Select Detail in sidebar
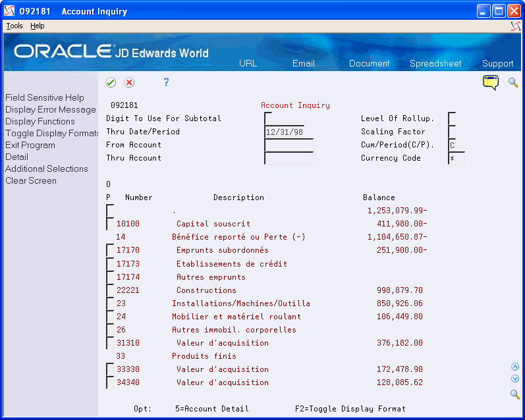This screenshot has height=420, width=525. (16, 157)
